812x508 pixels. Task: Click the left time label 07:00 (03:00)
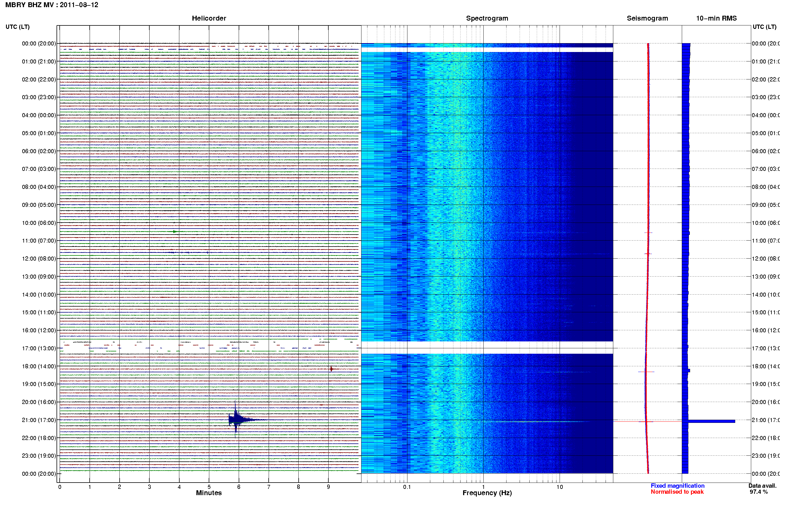coord(39,169)
